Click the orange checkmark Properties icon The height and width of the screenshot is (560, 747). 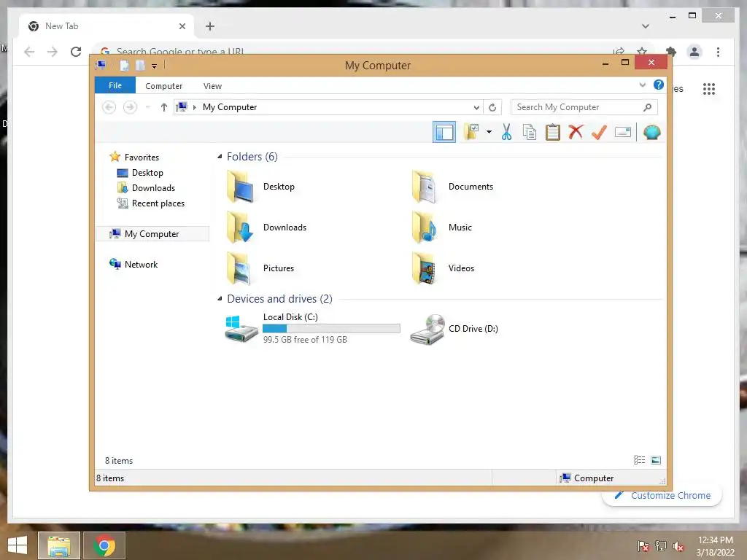tap(599, 132)
